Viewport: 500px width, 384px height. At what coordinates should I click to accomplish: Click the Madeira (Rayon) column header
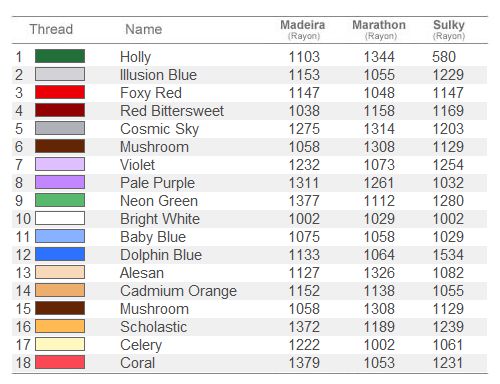(x=303, y=30)
